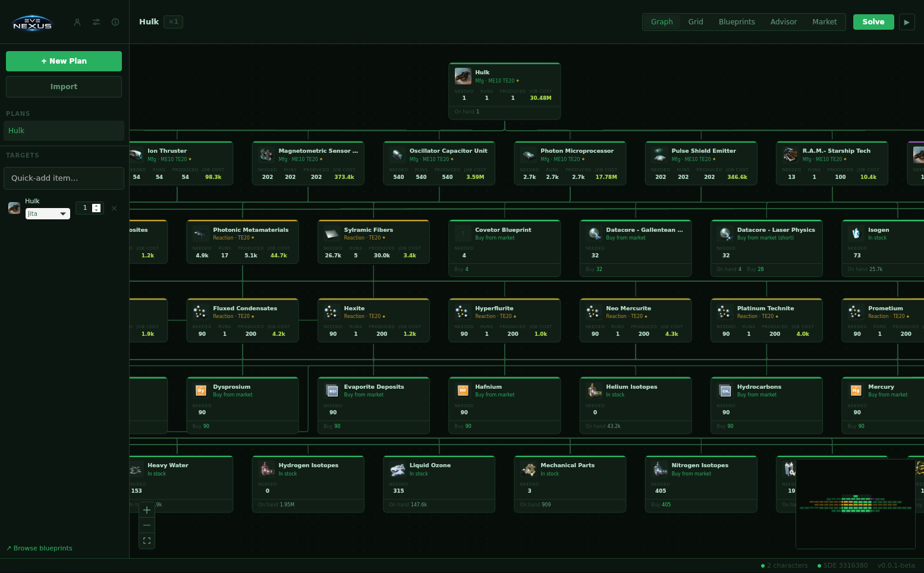Select the Hexite node title

pos(354,308)
